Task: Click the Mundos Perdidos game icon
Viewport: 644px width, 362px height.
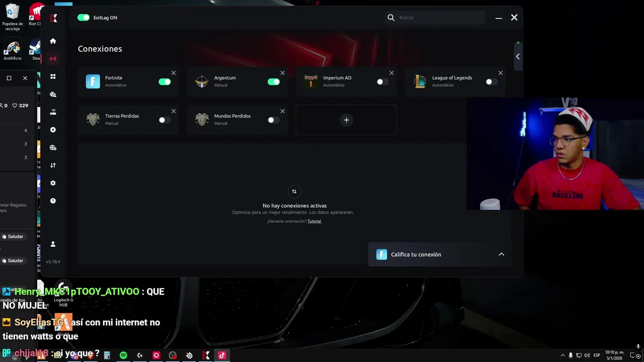Action: tap(202, 120)
